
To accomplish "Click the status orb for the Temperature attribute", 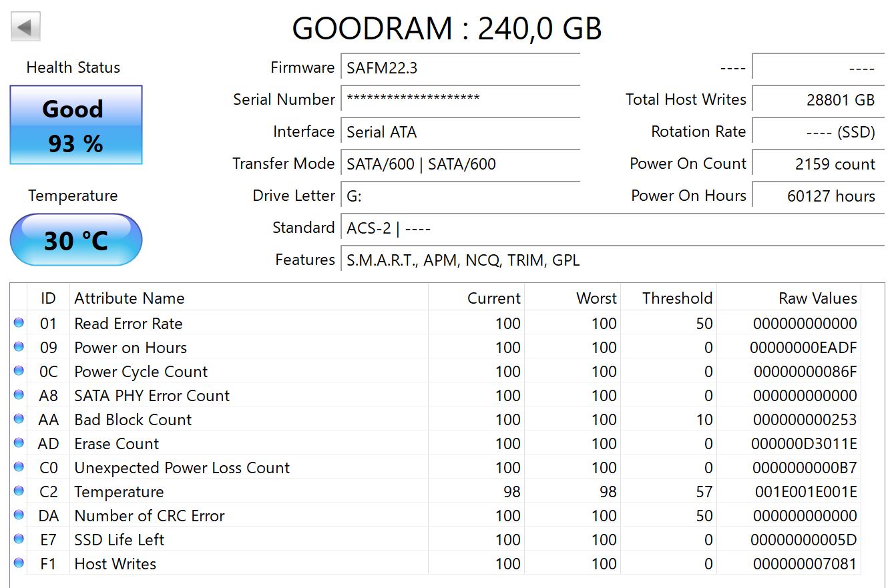I will click(19, 491).
